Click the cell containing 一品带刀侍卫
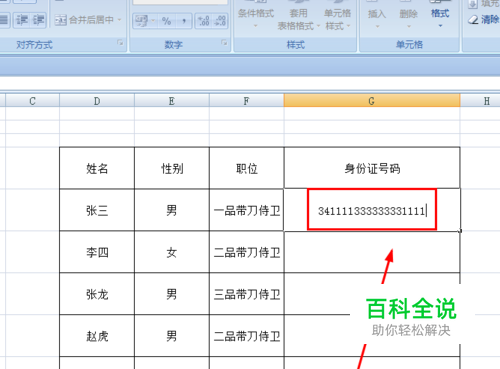Viewport: 500px width, 369px height. pyautogui.click(x=247, y=210)
